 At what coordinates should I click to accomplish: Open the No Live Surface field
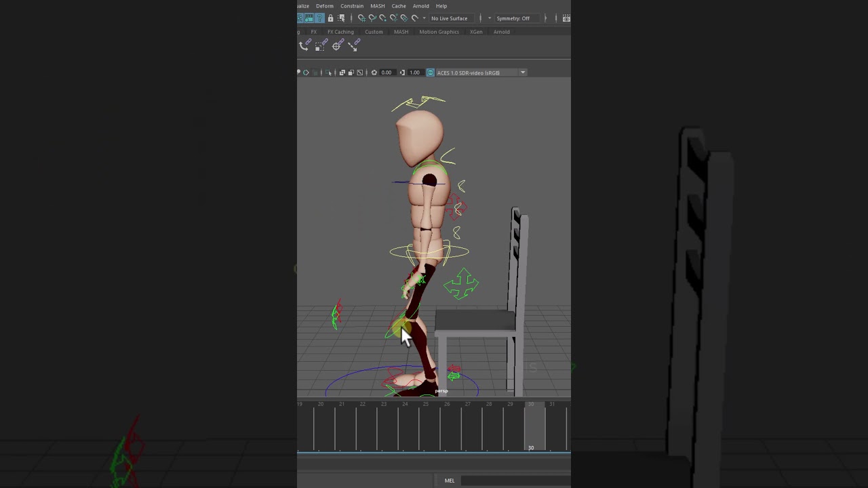tap(452, 18)
